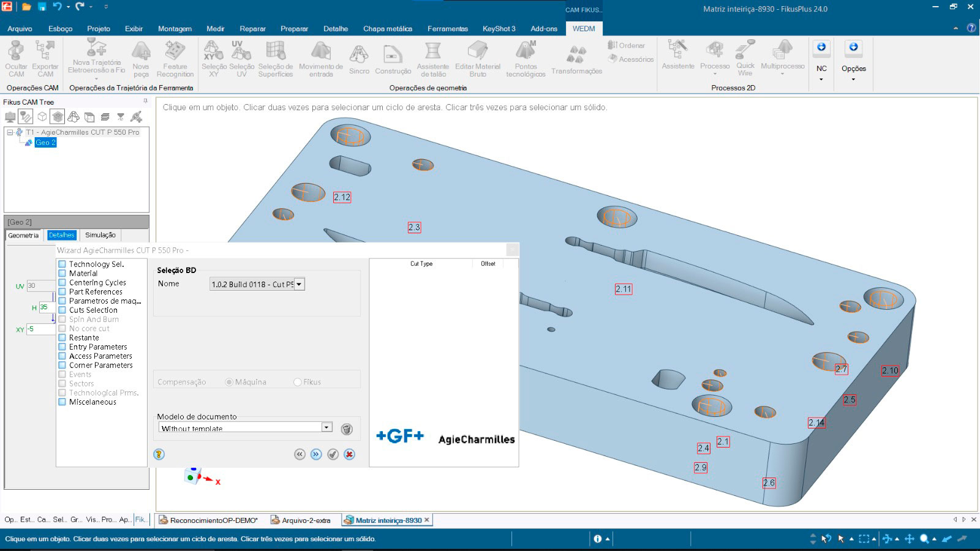Toggle the Part References checkbox

click(62, 292)
